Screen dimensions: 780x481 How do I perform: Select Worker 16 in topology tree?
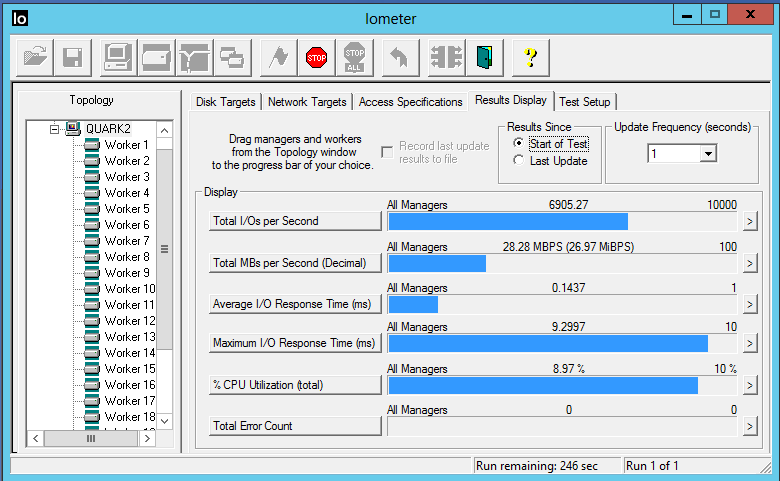pos(130,385)
